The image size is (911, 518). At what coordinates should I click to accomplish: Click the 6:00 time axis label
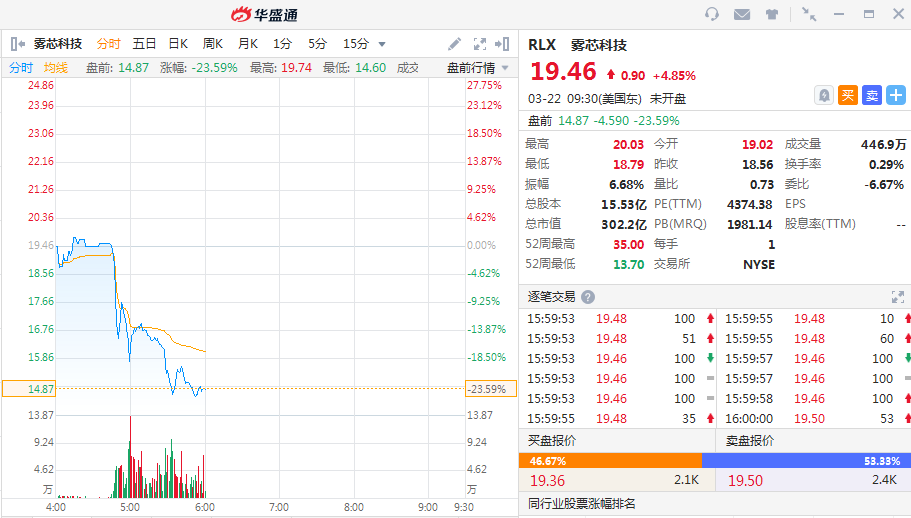205,507
